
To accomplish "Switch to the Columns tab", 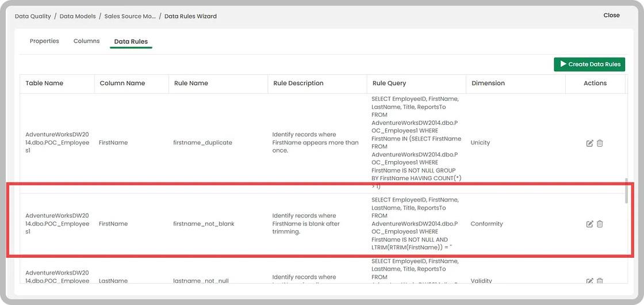I will point(87,41).
